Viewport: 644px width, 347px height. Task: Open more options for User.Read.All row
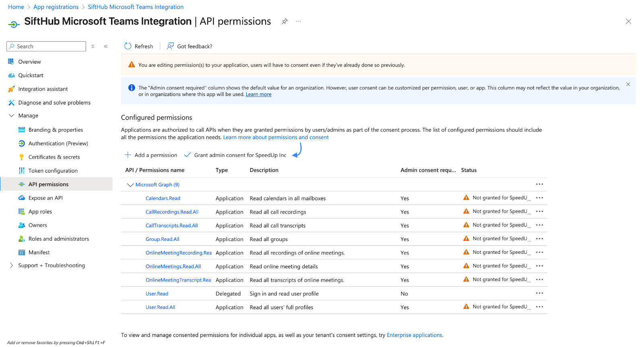[x=539, y=307]
